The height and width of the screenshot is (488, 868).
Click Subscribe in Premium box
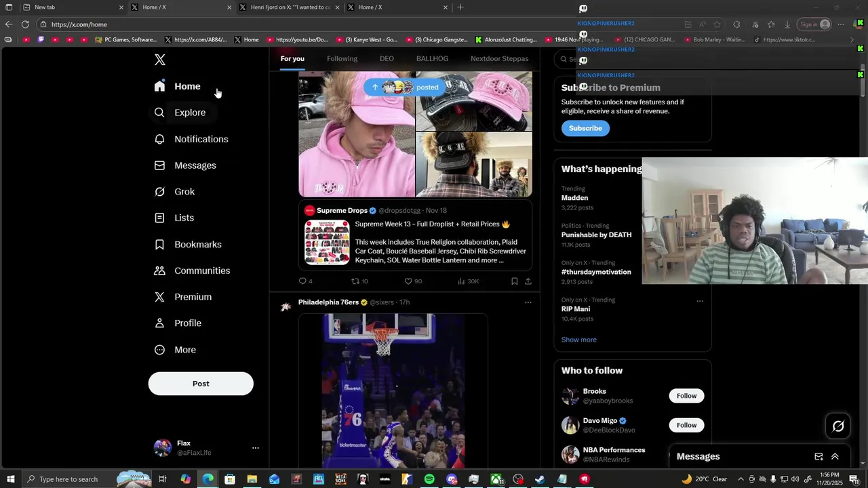(x=585, y=128)
